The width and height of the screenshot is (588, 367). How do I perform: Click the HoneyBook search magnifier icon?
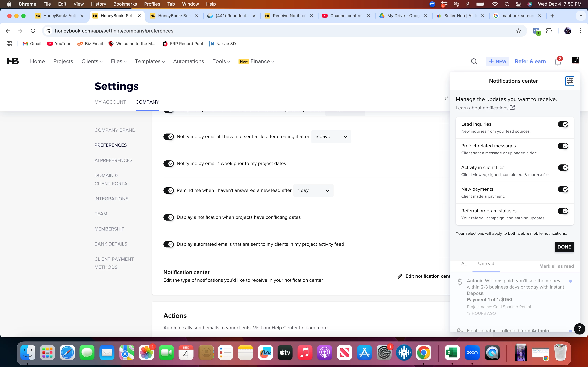pos(474,61)
